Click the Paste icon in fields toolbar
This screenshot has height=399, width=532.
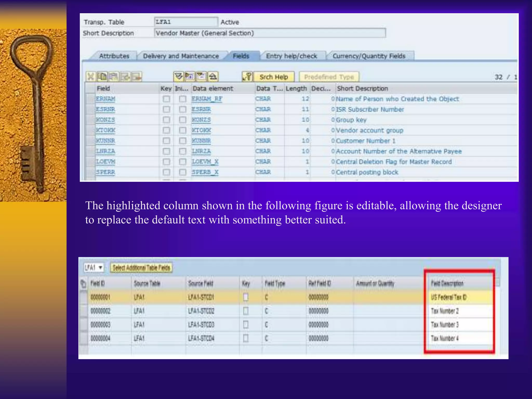[114, 77]
